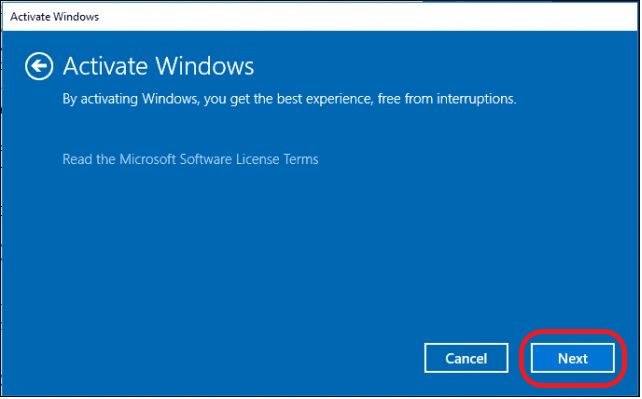This screenshot has height=399, width=642.
Task: Select the large Activate Windows heading
Action: click(158, 66)
